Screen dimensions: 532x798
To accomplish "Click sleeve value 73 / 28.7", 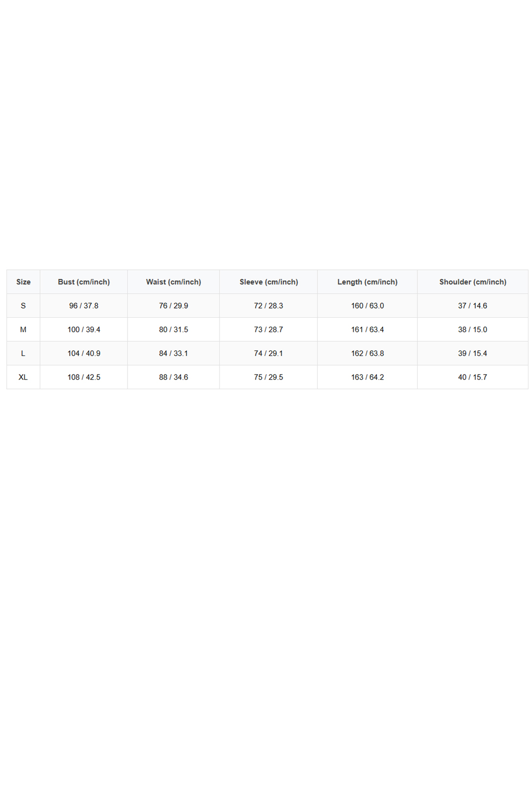I will [268, 330].
